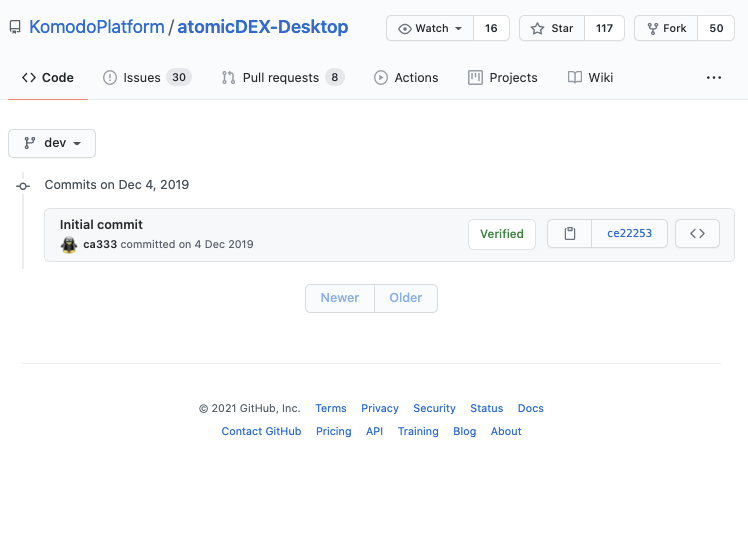Open the Pricing footer link

[333, 431]
